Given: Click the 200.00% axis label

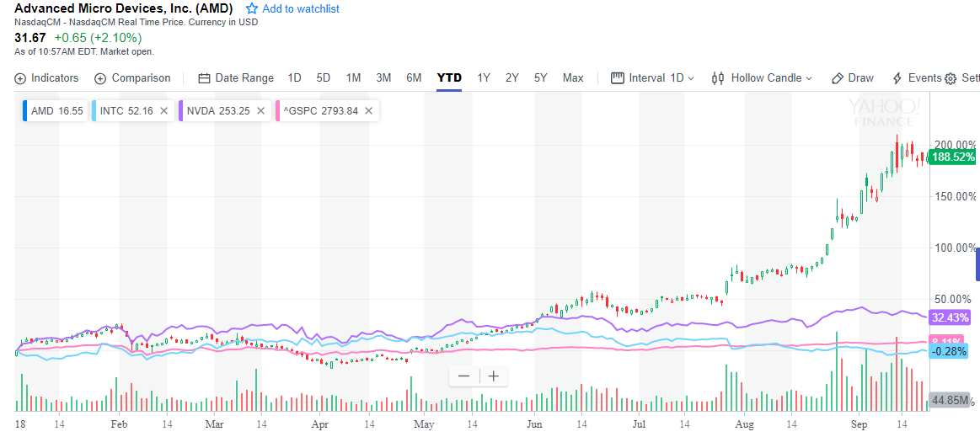Looking at the screenshot, I should tap(955, 145).
